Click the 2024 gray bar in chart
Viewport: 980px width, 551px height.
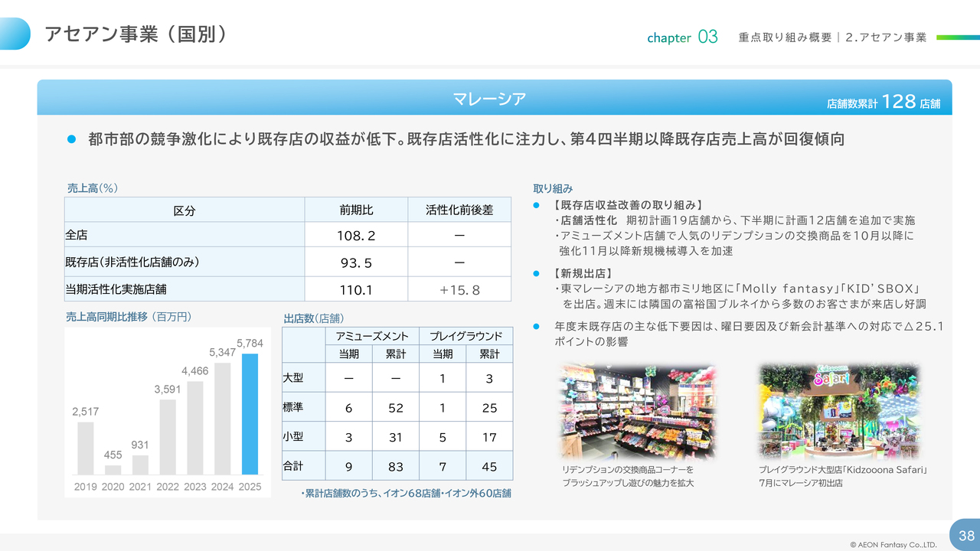223,418
